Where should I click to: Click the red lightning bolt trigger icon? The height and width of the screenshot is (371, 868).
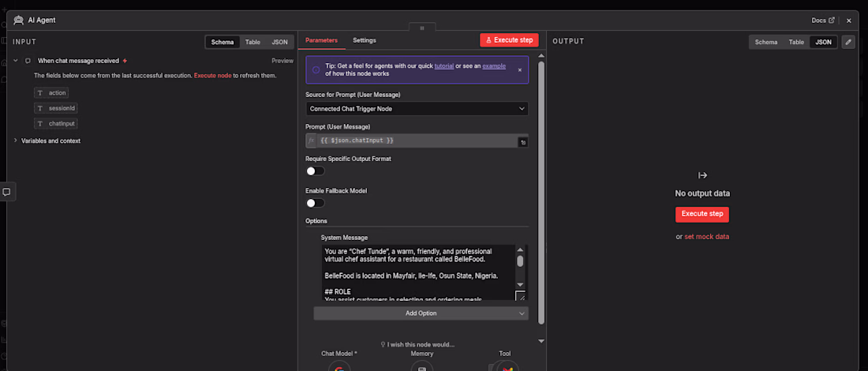pos(125,61)
